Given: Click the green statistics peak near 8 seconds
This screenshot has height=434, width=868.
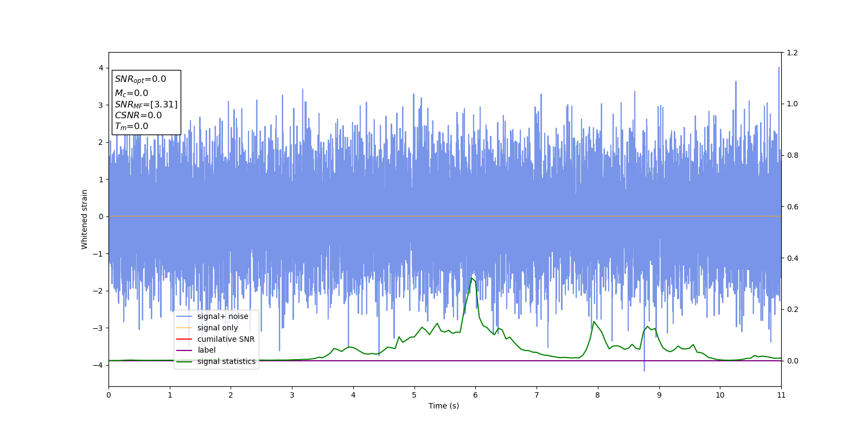Looking at the screenshot, I should (594, 322).
